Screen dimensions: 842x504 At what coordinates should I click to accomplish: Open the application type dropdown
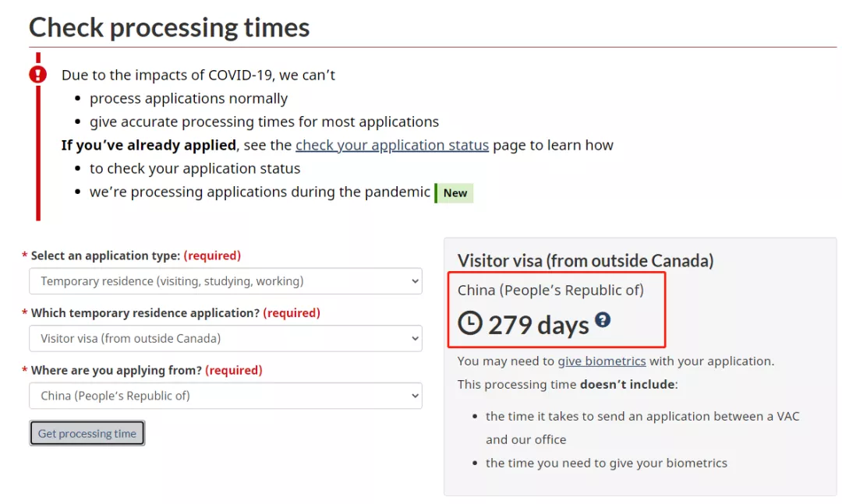coord(225,281)
